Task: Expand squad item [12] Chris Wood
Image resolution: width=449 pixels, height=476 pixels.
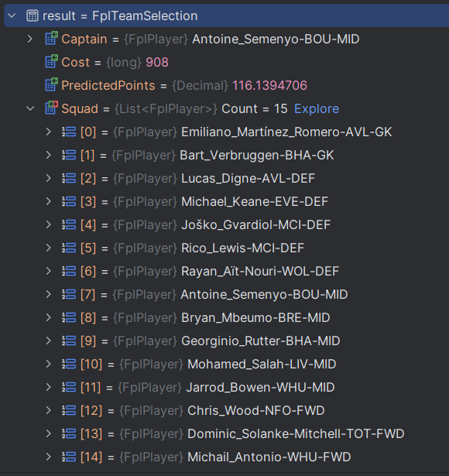Action: (x=48, y=410)
